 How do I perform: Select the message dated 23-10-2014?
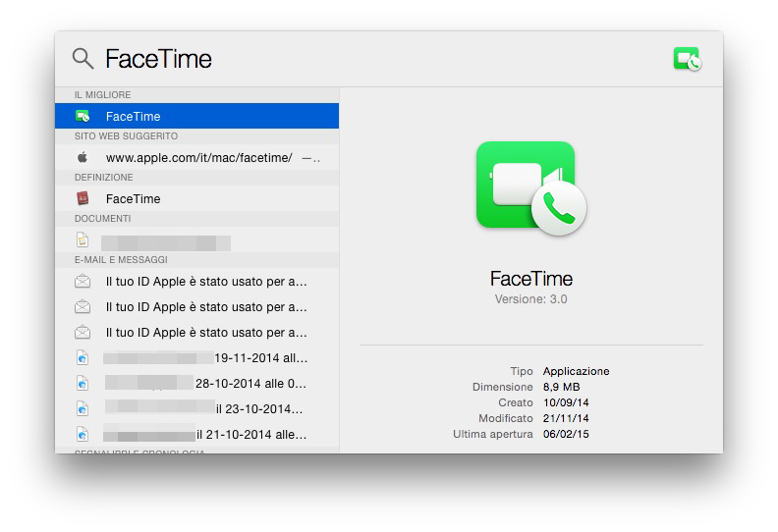197,409
